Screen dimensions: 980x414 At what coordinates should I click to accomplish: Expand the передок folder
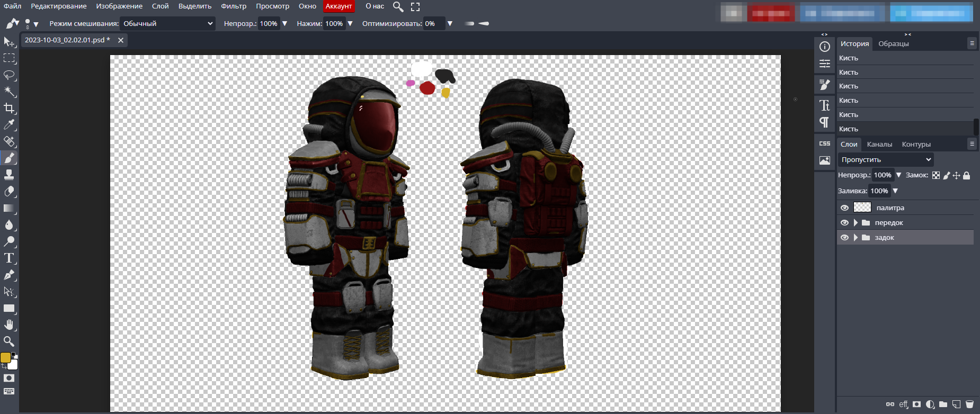click(856, 222)
